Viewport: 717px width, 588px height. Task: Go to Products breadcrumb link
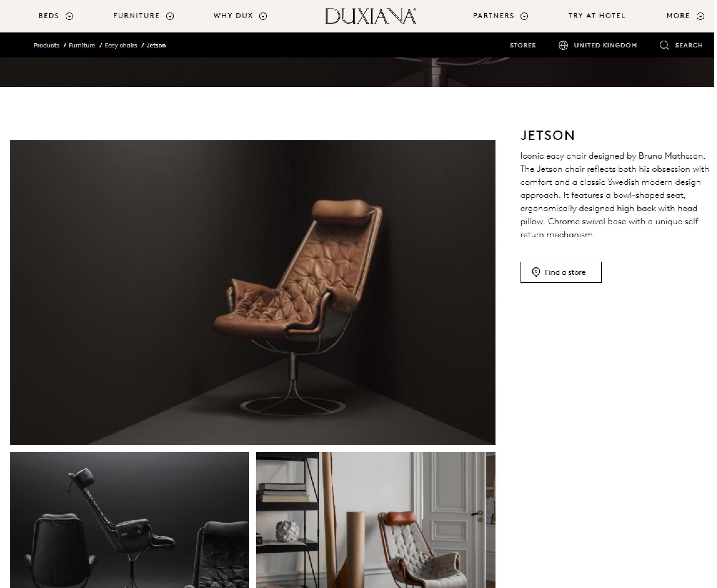tap(46, 45)
